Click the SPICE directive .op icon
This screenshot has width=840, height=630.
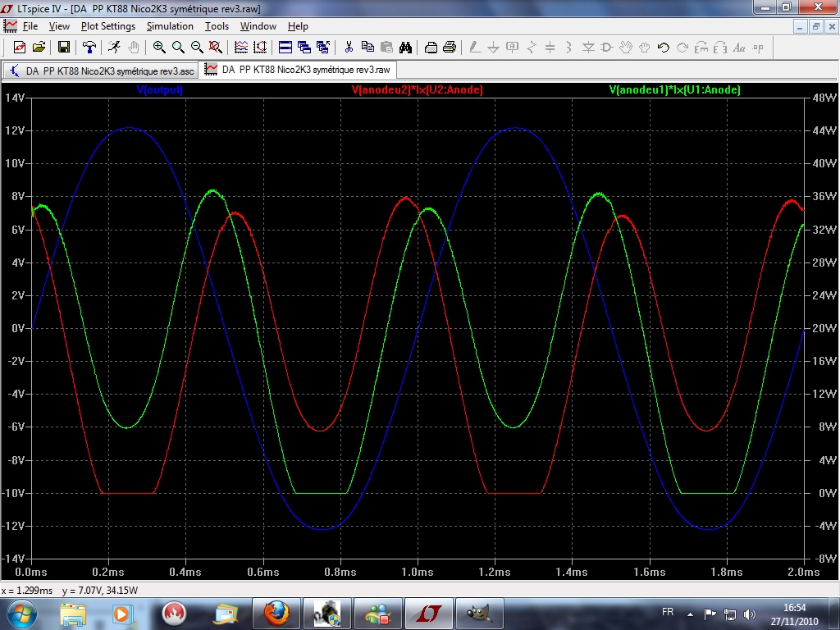pos(758,48)
